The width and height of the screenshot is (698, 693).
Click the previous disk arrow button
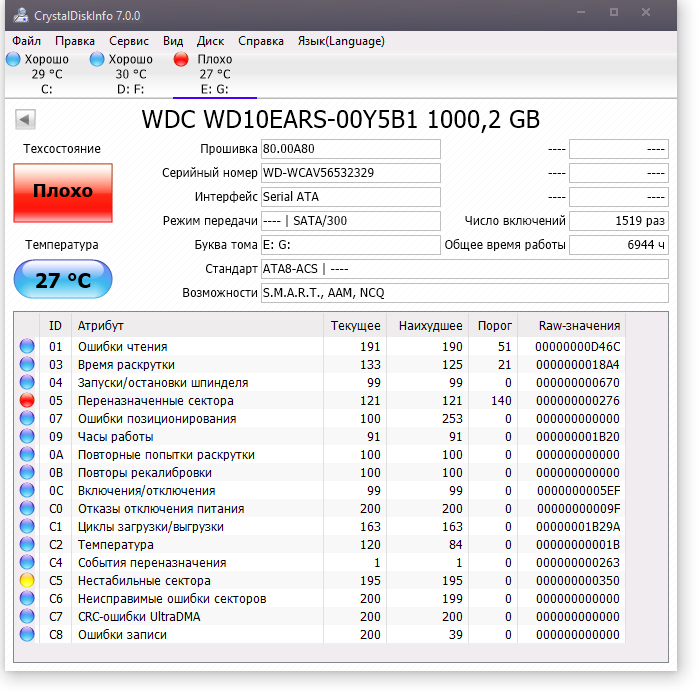pyautogui.click(x=25, y=119)
